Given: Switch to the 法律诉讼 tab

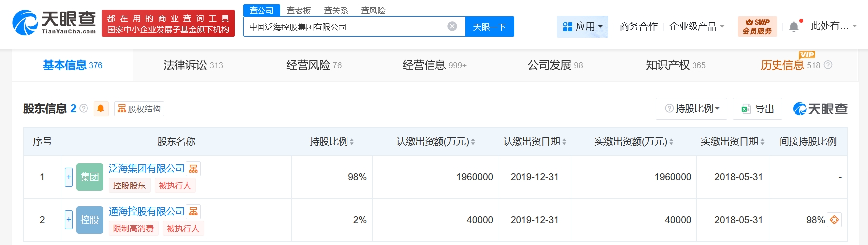Looking at the screenshot, I should coord(193,65).
